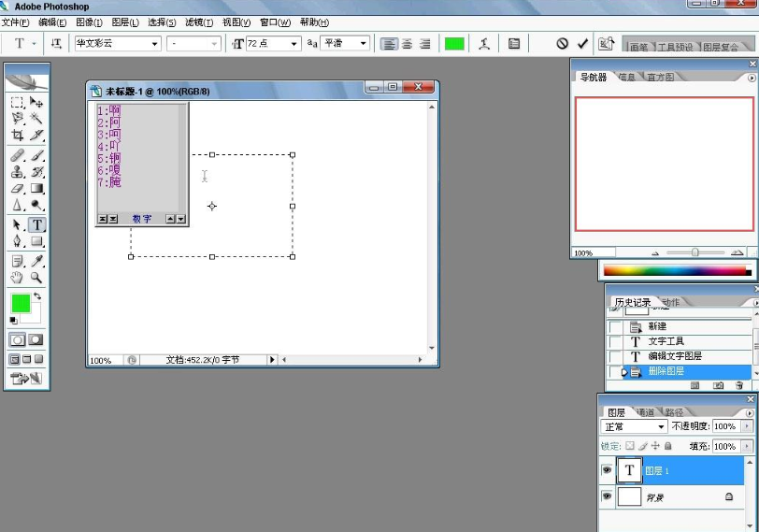Open the 编辑(E) menu

tap(52, 22)
